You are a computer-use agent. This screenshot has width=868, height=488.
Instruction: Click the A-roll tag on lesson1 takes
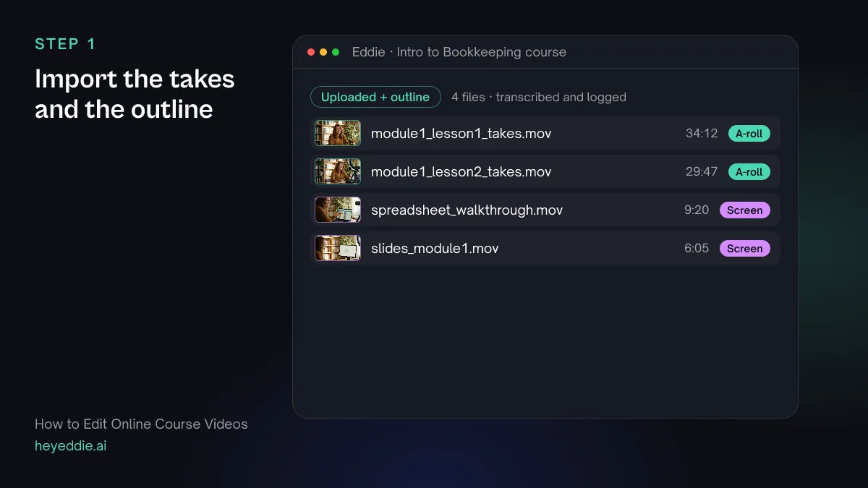749,133
